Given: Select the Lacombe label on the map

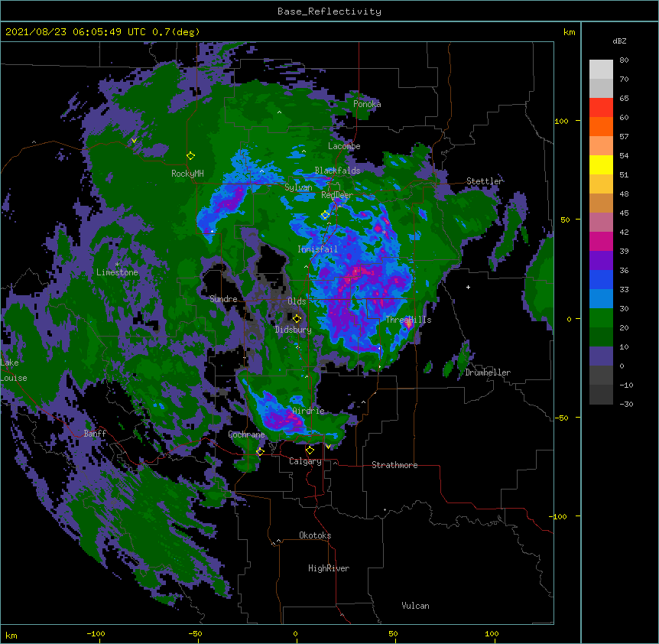Looking at the screenshot, I should [x=344, y=146].
